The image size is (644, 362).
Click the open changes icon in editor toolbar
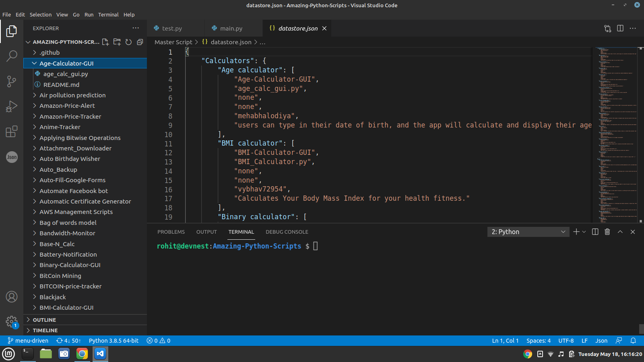(x=608, y=28)
